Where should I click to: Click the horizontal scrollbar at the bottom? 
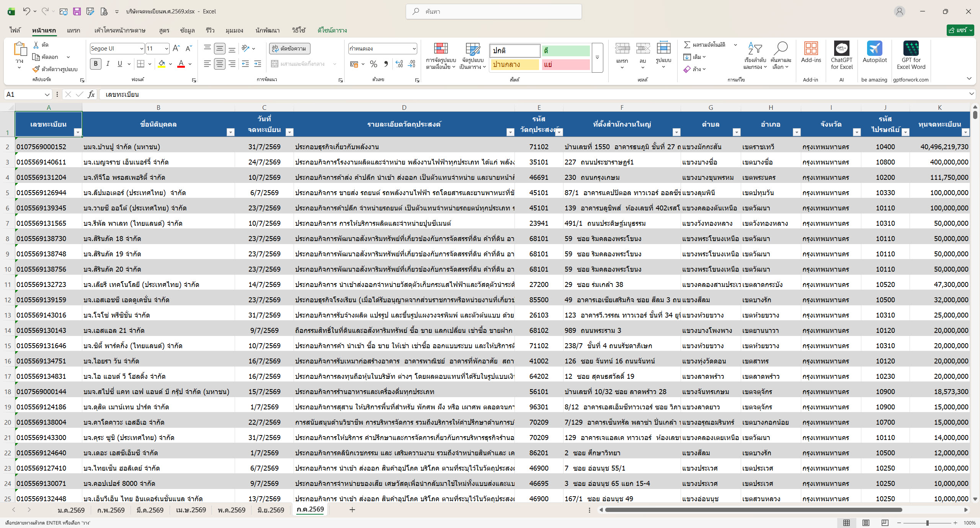click(x=753, y=510)
